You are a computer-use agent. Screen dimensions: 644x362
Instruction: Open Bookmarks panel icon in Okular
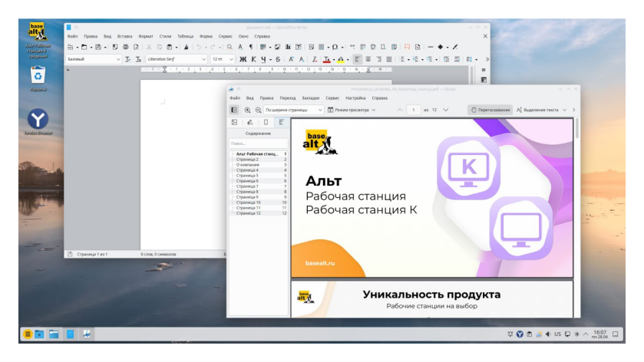[x=266, y=122]
